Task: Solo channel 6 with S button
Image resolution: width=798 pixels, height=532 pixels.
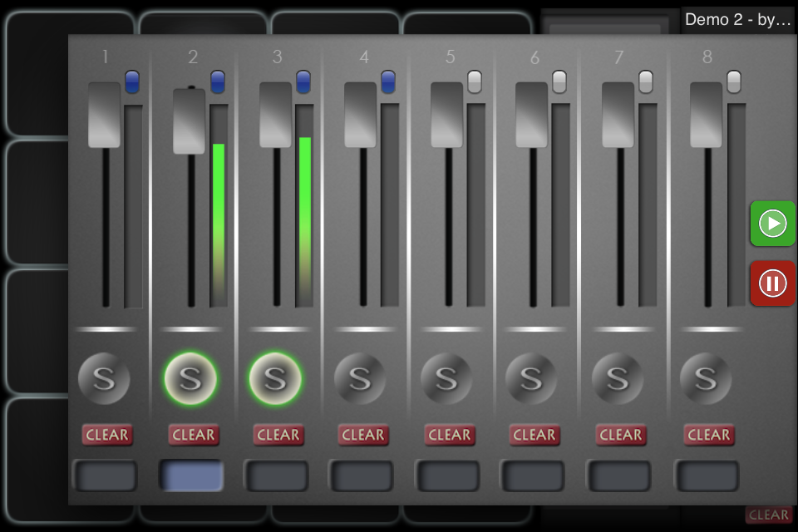Action: pyautogui.click(x=531, y=379)
